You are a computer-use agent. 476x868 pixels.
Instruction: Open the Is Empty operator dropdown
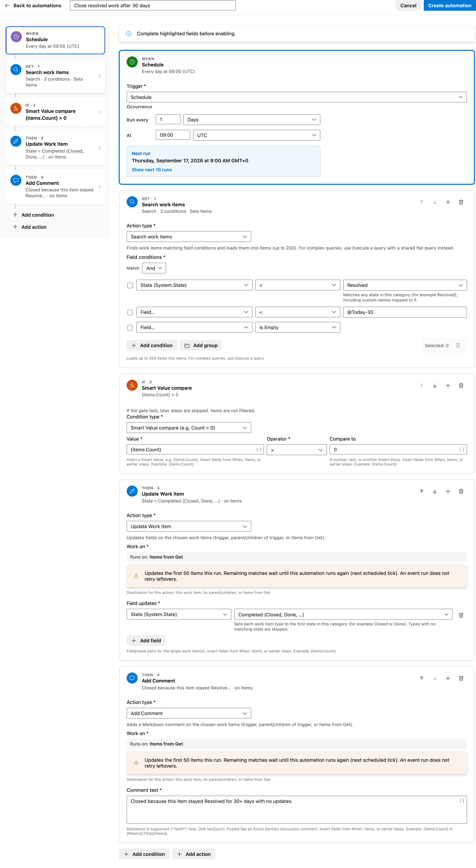coord(297,327)
